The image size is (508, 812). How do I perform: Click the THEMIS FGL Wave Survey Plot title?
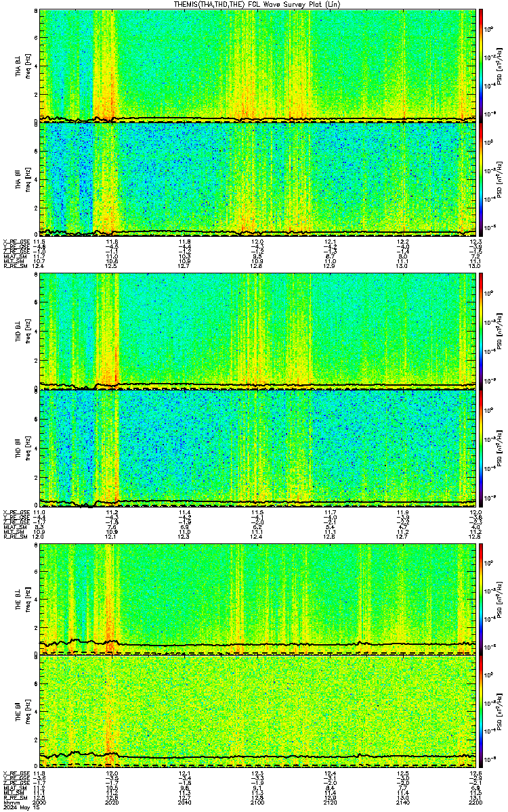pos(257,4)
